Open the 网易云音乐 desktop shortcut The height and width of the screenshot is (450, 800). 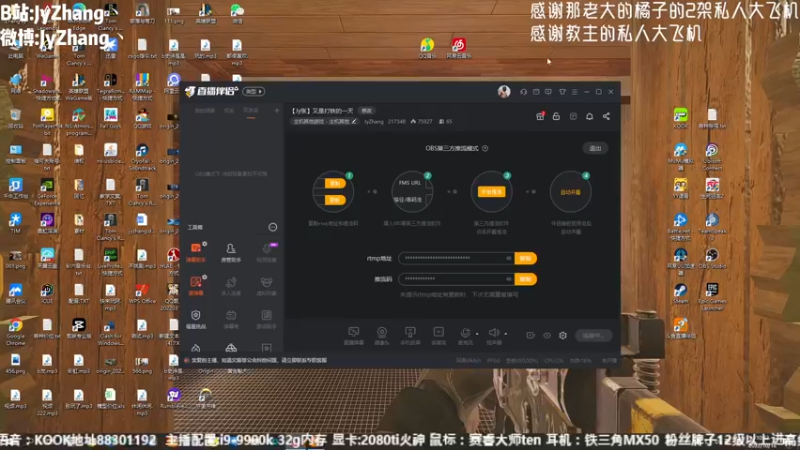(x=458, y=48)
